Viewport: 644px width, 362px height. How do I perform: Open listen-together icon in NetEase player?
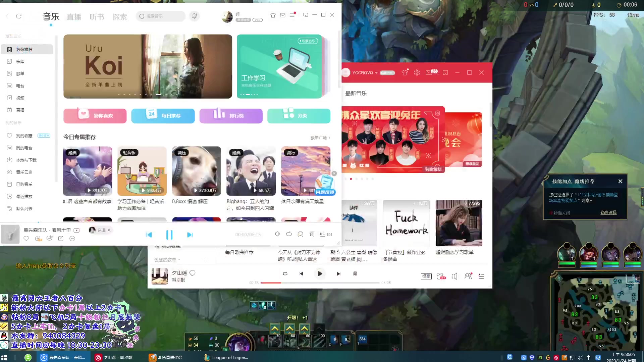468,276
